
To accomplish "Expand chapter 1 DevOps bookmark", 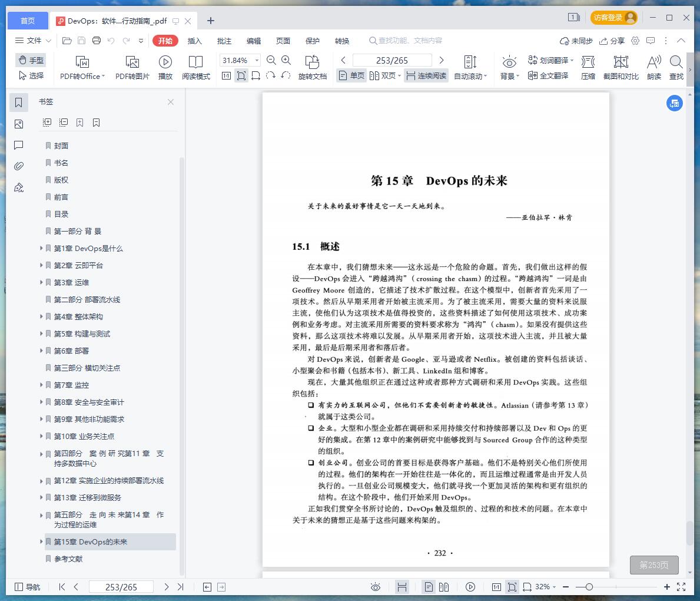I will click(41, 248).
